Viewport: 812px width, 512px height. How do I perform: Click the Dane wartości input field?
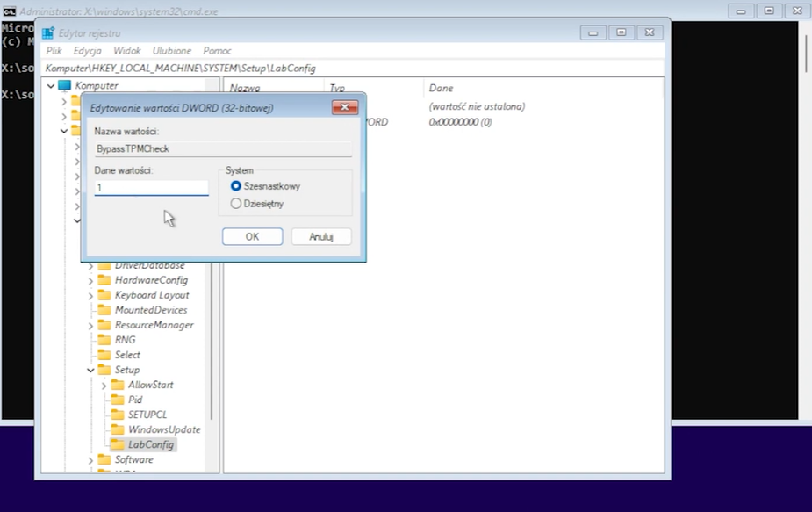tap(151, 188)
